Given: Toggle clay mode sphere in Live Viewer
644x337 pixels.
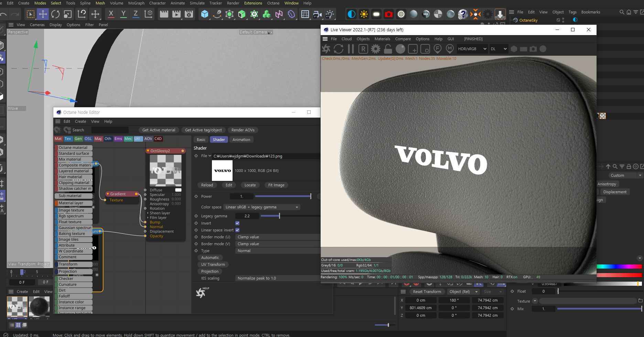Looking at the screenshot, I should (400, 49).
